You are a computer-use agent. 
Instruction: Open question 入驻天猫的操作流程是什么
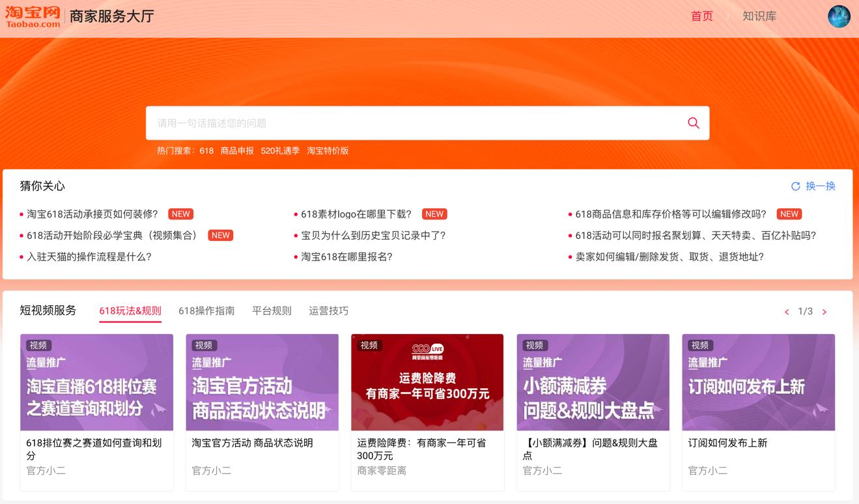pos(89,257)
